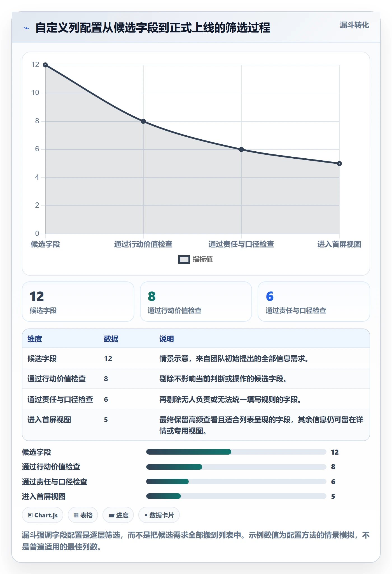The width and height of the screenshot is (392, 574).
Task: Click the 候选字段 progress bar
Action: [x=236, y=452]
